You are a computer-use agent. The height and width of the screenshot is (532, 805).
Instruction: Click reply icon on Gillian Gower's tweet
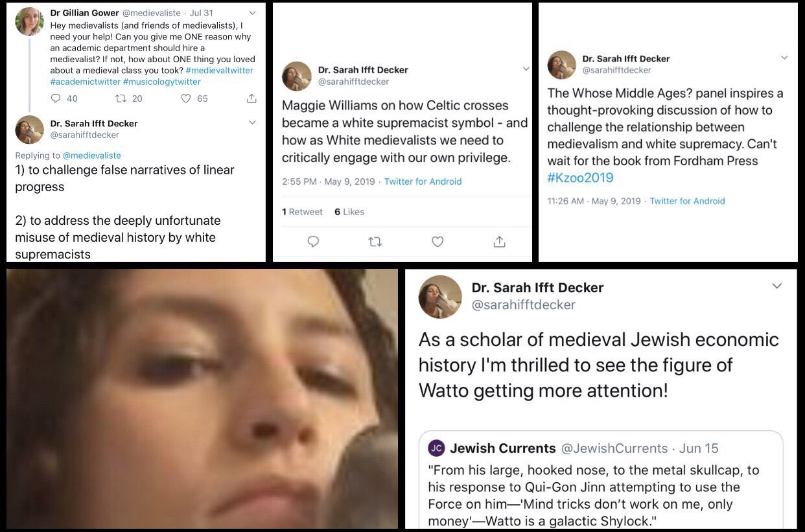tap(56, 98)
